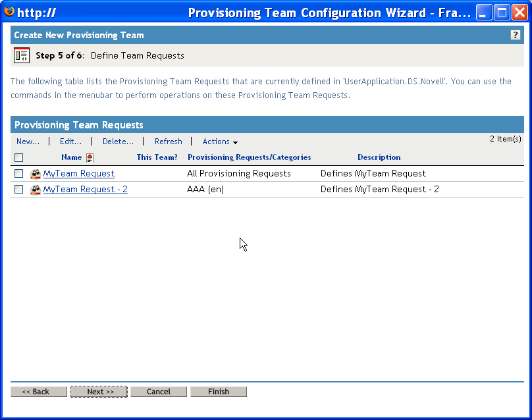Minimize the wizard window

click(483, 13)
